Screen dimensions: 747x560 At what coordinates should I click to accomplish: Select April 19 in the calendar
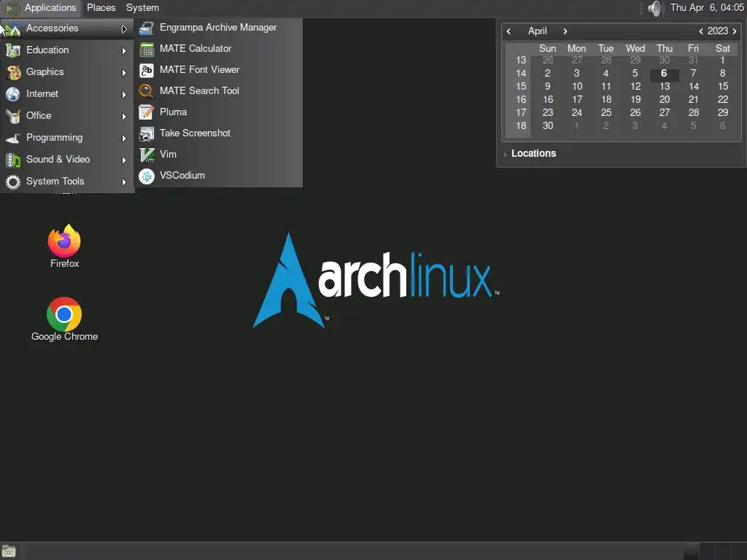(635, 99)
